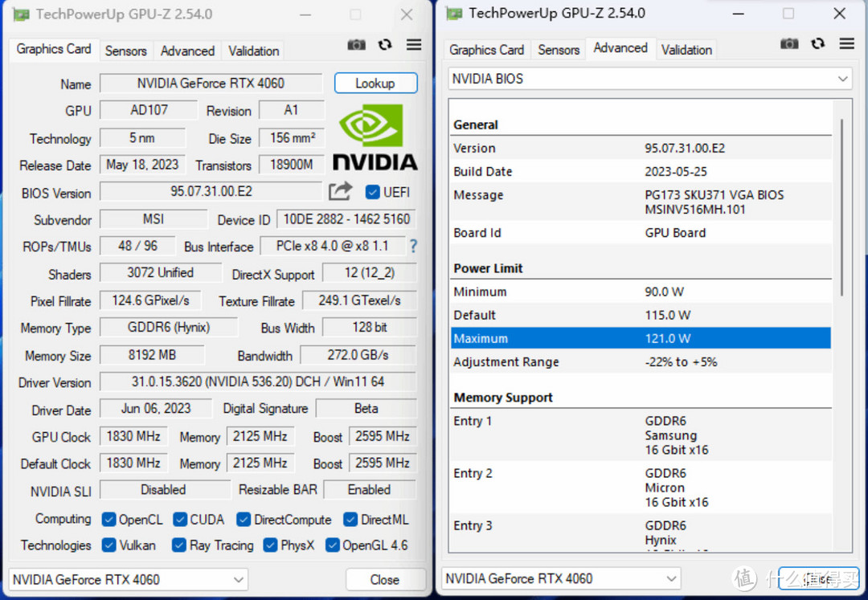This screenshot has height=600, width=868.
Task: Select the Build Date row
Action: (x=641, y=171)
